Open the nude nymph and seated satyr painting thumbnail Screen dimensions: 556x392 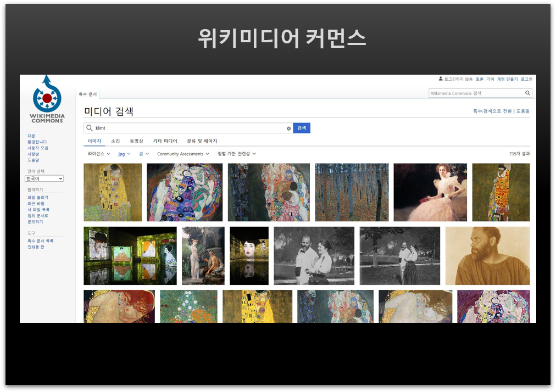pos(203,256)
